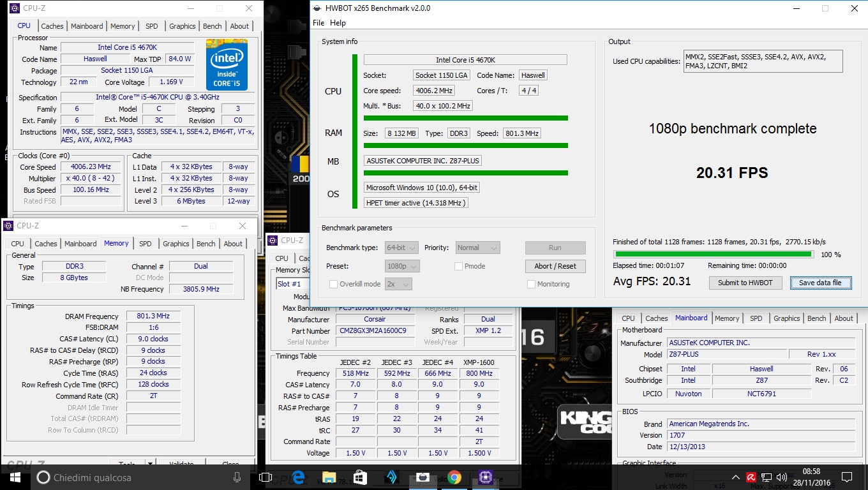Open the Help menu in HWBOT benchmark
This screenshot has width=868, height=490.
338,23
